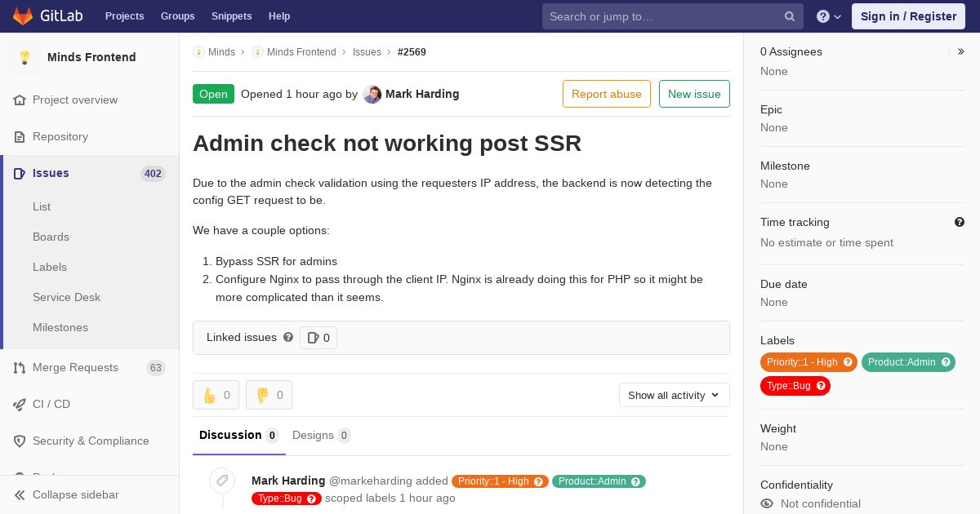The image size is (980, 514).
Task: Click the Issues breadcrumb link
Action: [x=367, y=52]
